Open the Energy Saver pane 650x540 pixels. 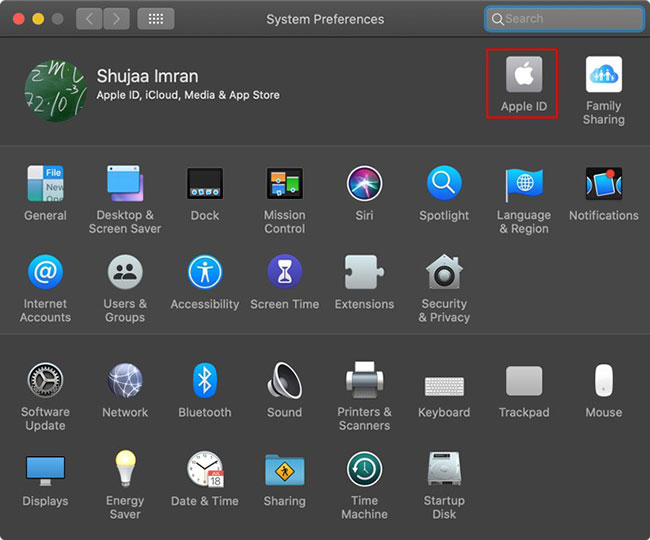(x=125, y=469)
